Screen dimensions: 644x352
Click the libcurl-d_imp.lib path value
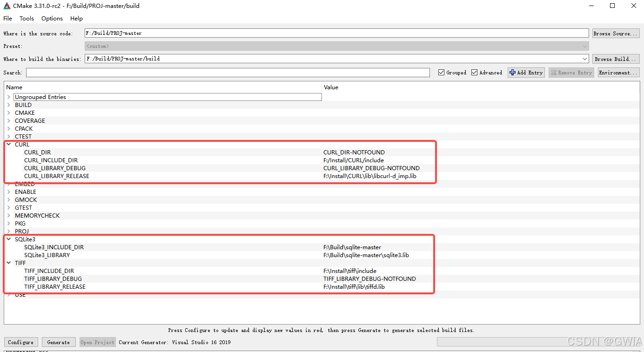(369, 176)
